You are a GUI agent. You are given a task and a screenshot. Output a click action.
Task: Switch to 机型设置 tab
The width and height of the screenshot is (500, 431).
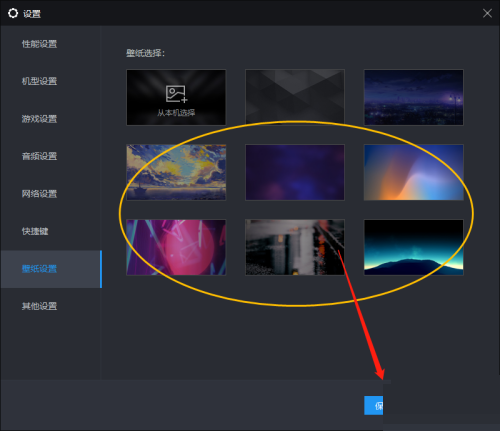pos(39,81)
